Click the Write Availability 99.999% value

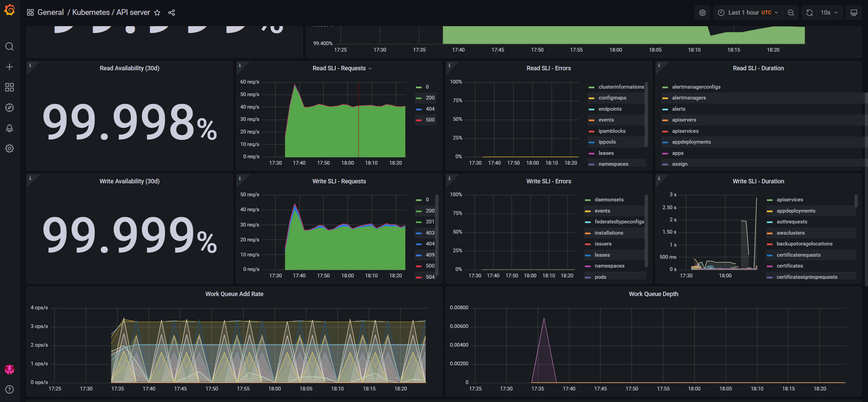[x=130, y=235]
